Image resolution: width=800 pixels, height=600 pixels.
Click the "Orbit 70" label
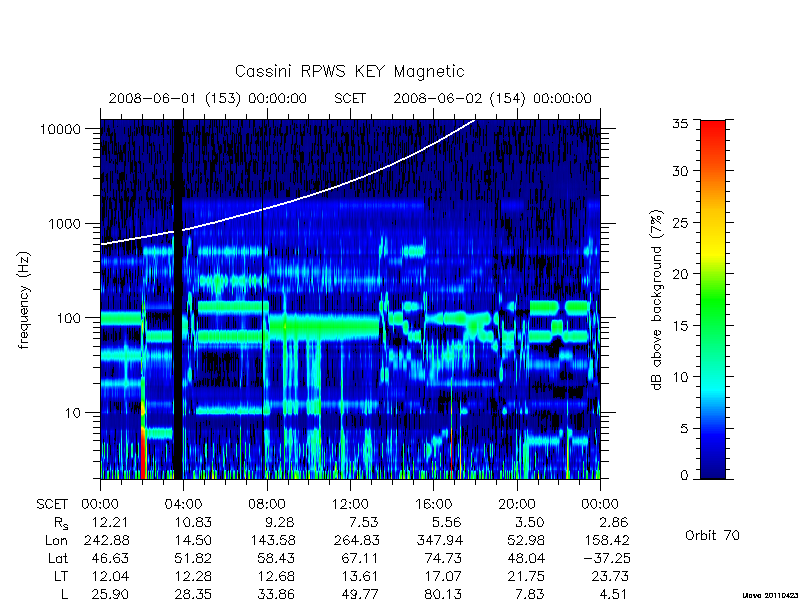[x=712, y=536]
